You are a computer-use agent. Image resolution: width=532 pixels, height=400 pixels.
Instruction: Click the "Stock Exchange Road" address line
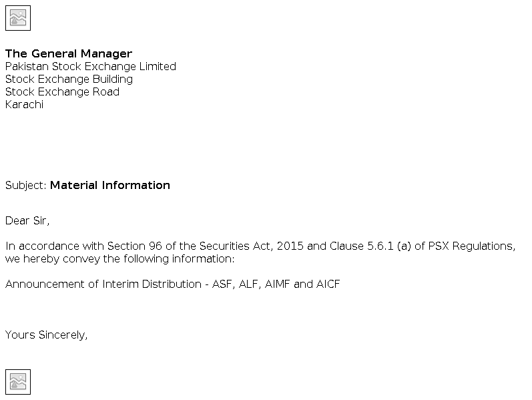pyautogui.click(x=62, y=91)
